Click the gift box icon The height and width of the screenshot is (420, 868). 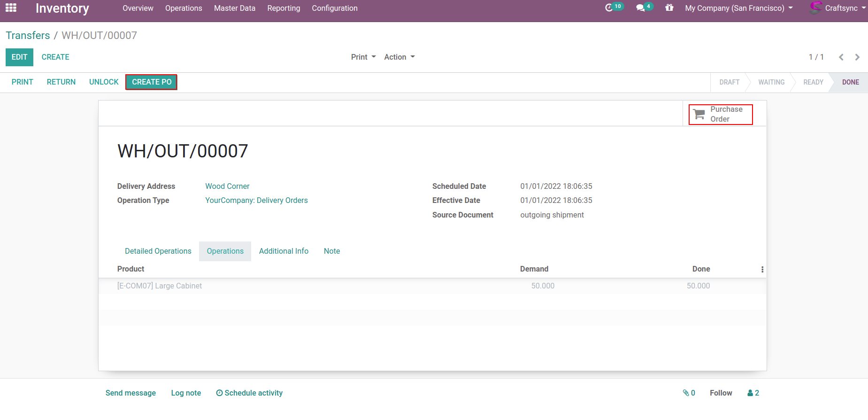(669, 8)
